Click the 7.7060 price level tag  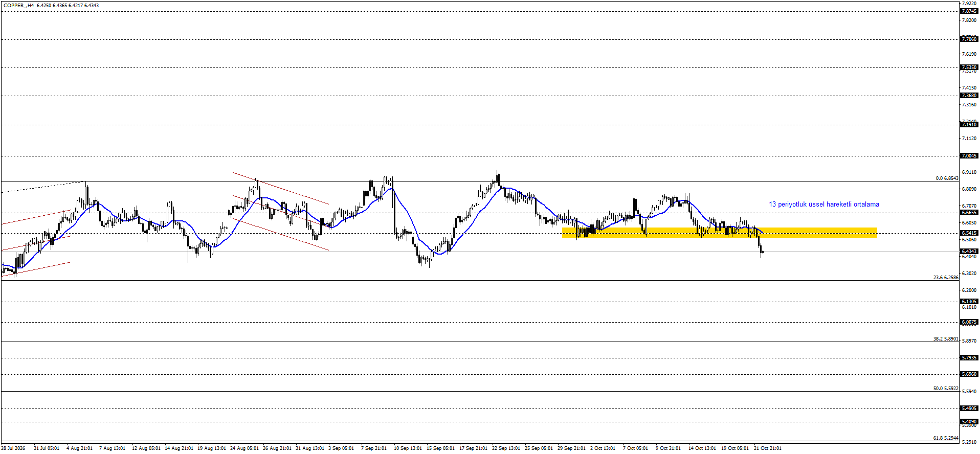point(969,39)
